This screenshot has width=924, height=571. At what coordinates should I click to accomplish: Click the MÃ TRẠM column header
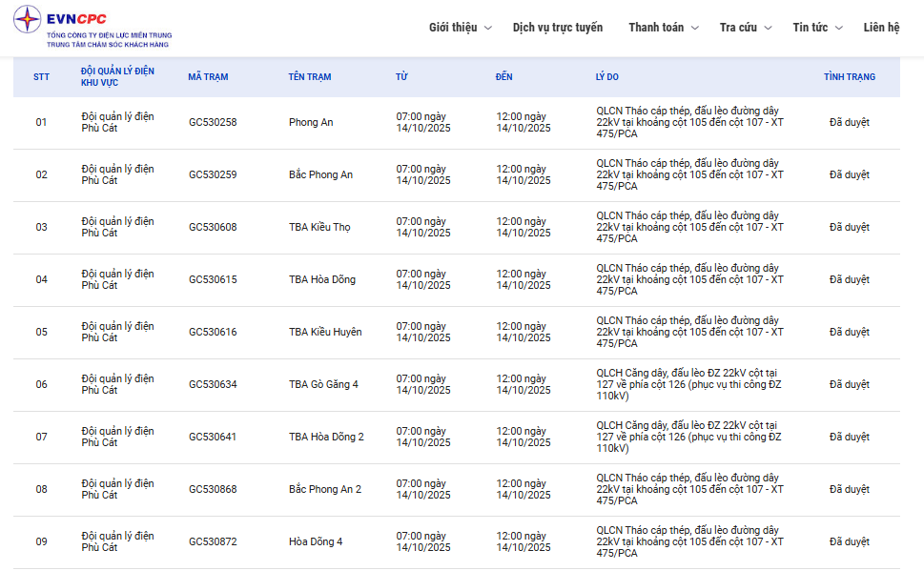(x=208, y=77)
